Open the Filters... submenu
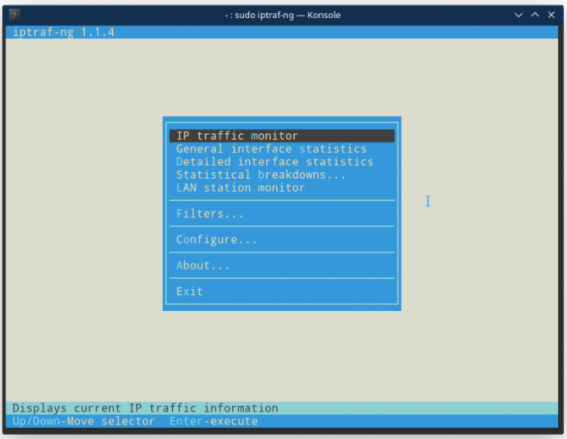This screenshot has height=439, width=567. pyautogui.click(x=209, y=214)
